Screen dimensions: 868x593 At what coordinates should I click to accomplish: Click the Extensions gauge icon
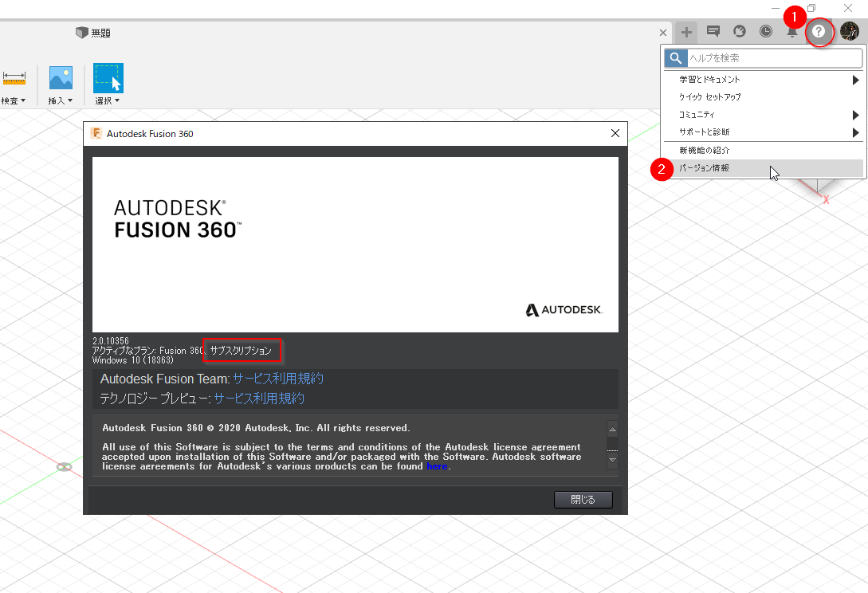click(739, 32)
